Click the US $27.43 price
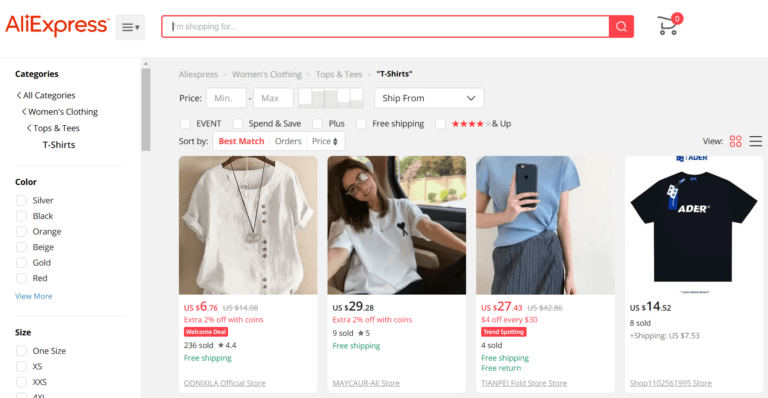Screen dimensions: 768x398 pyautogui.click(x=502, y=307)
